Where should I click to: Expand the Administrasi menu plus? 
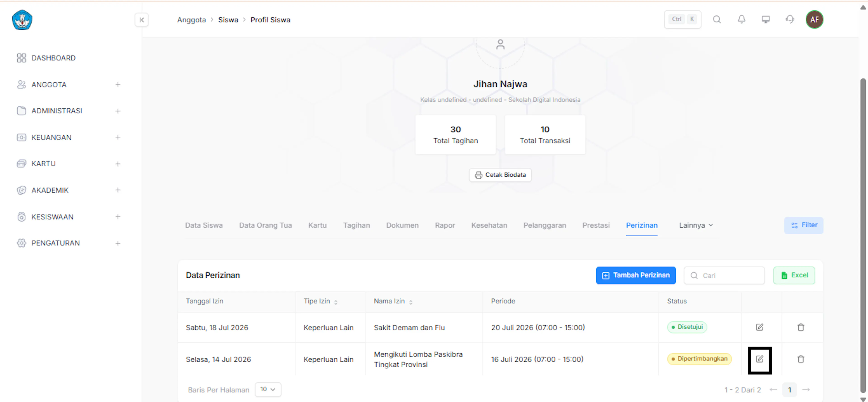tap(118, 111)
